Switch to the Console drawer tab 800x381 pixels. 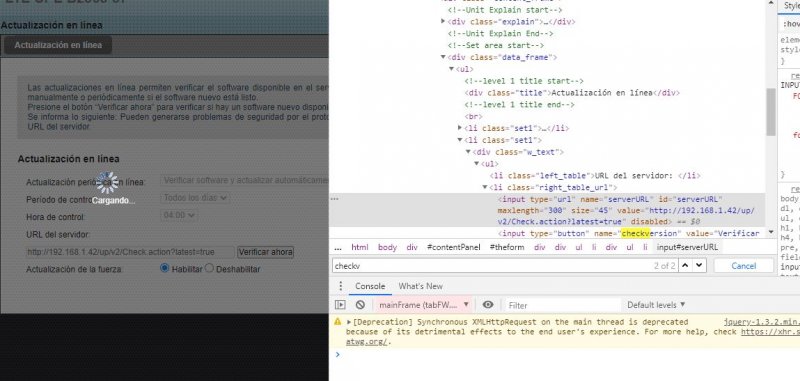pyautogui.click(x=370, y=286)
